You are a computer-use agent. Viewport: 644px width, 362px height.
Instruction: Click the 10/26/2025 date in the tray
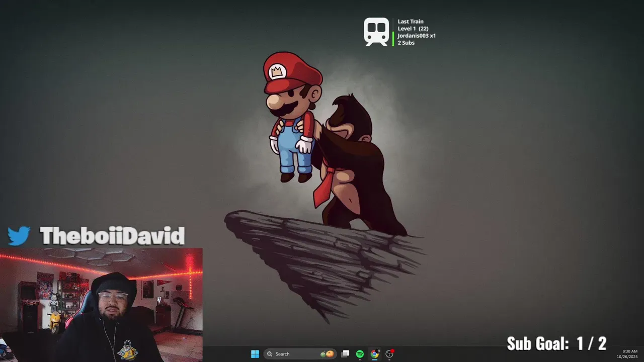(x=627, y=357)
